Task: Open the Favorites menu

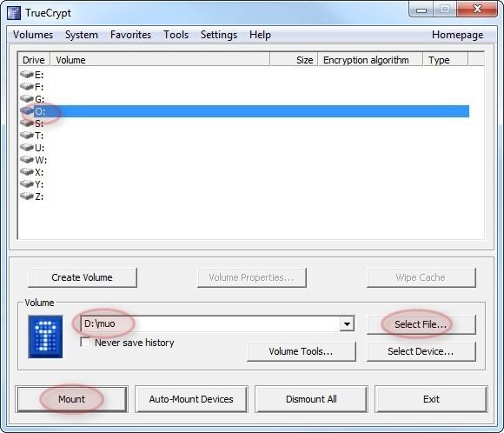Action: [x=130, y=35]
